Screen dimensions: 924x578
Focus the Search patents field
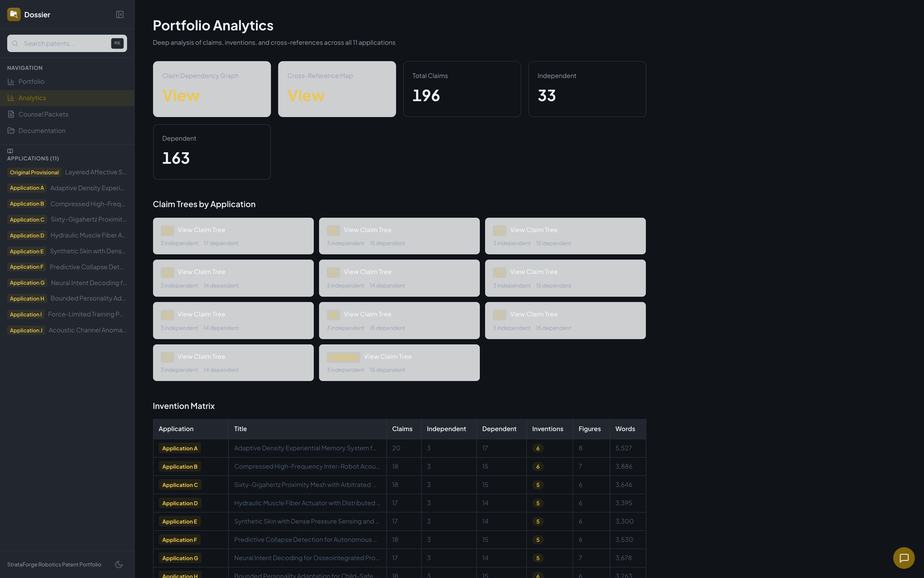pyautogui.click(x=67, y=43)
